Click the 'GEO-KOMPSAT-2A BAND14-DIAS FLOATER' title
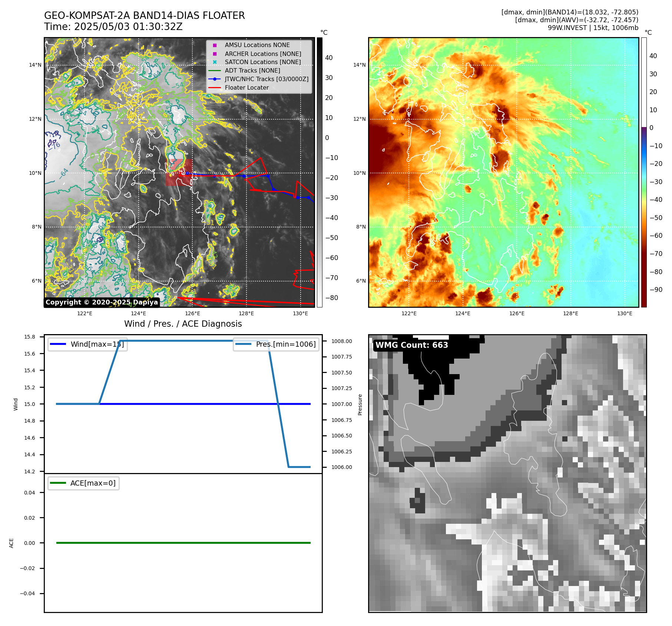The image size is (672, 626). click(145, 16)
